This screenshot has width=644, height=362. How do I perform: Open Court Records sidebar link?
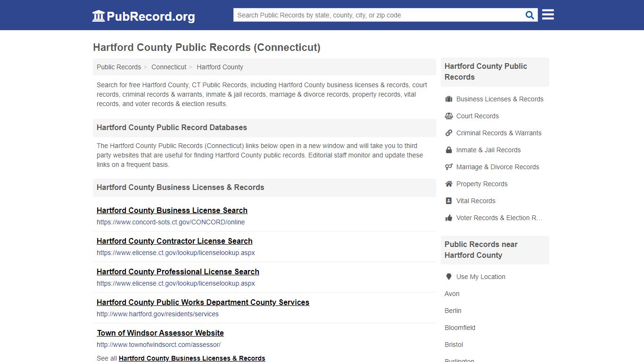point(478,116)
